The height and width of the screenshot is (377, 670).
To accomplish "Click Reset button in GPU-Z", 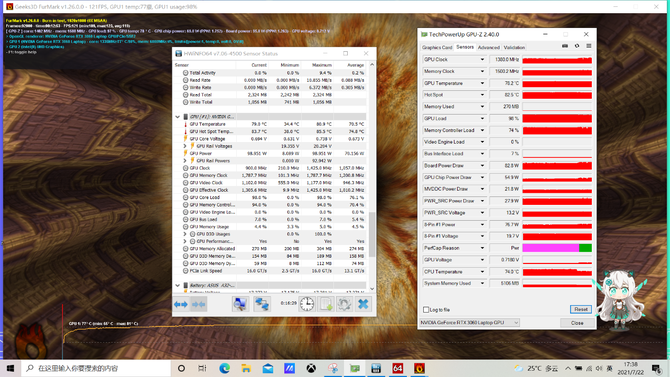I will (581, 309).
